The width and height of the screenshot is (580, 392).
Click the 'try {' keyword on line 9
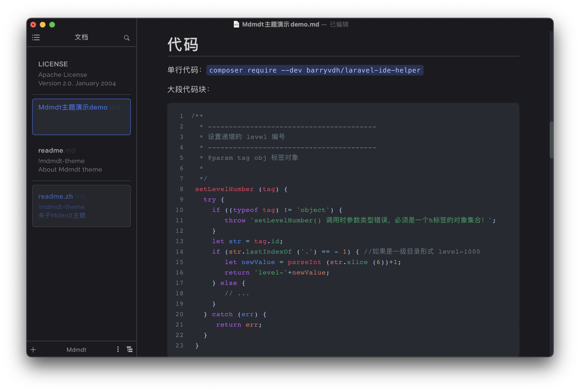(214, 200)
